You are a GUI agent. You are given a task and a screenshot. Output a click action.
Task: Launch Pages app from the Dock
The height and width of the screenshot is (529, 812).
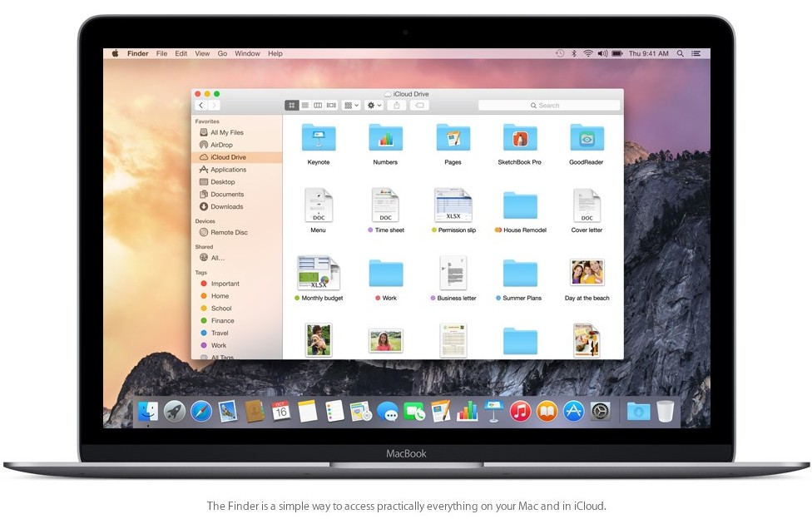click(441, 412)
